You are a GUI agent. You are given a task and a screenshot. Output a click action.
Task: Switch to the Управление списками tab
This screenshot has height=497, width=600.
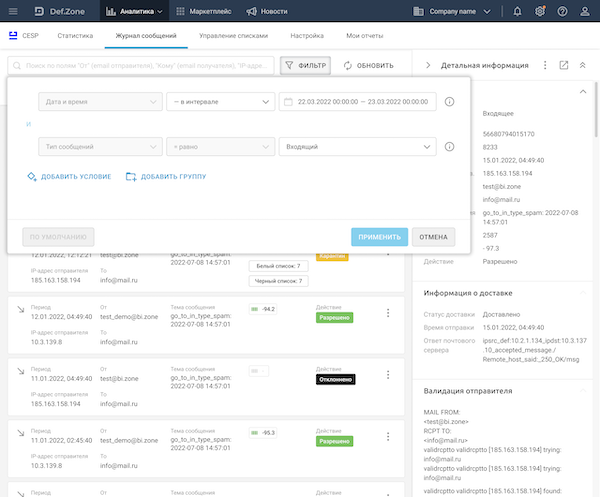tap(233, 36)
